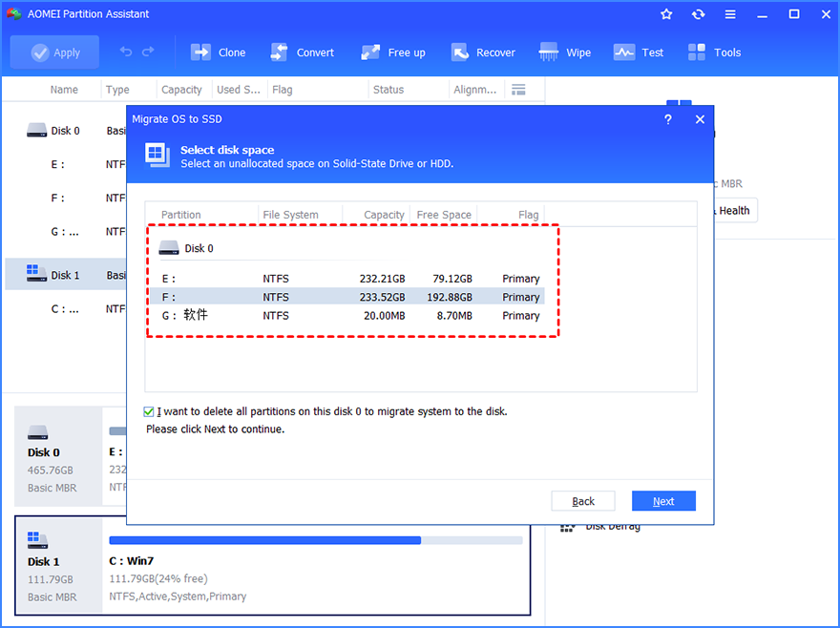Open the Tools menu
The height and width of the screenshot is (628, 840).
click(714, 52)
